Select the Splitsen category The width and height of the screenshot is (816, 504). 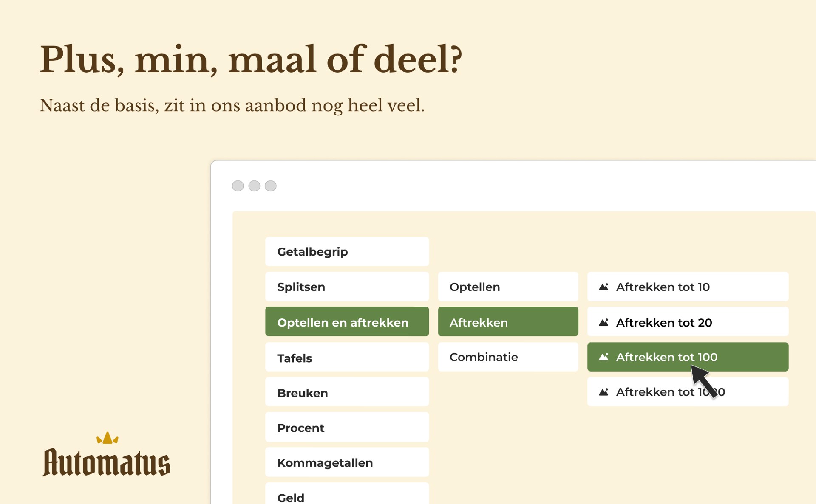(x=347, y=287)
